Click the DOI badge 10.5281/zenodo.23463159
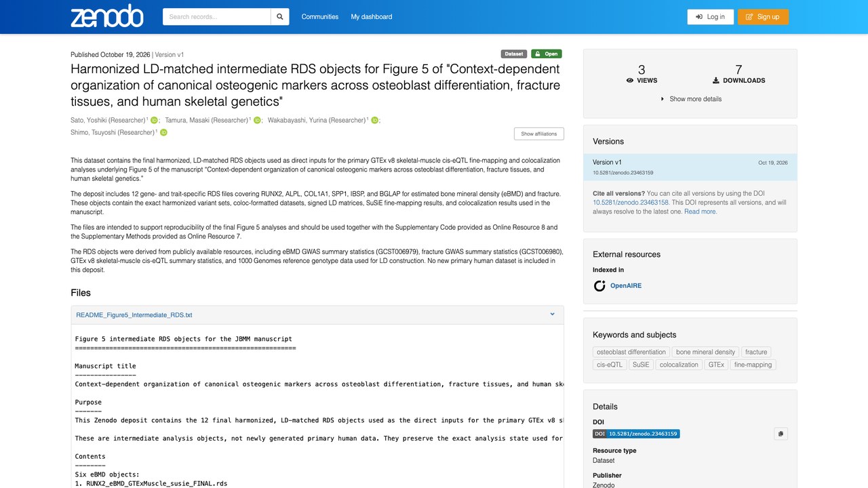Screen dimensions: 868x488 click(x=636, y=434)
